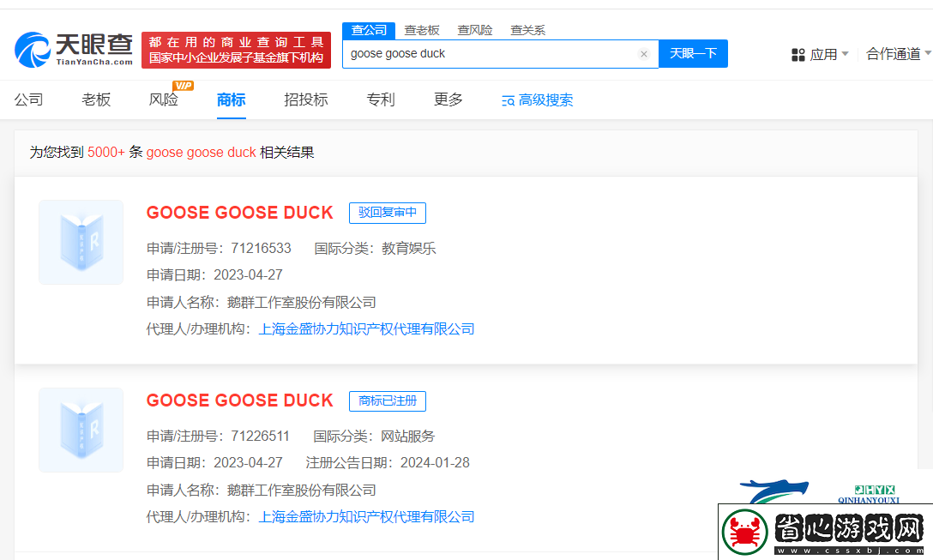
Task: Select the 查风险 search tab
Action: click(x=475, y=30)
